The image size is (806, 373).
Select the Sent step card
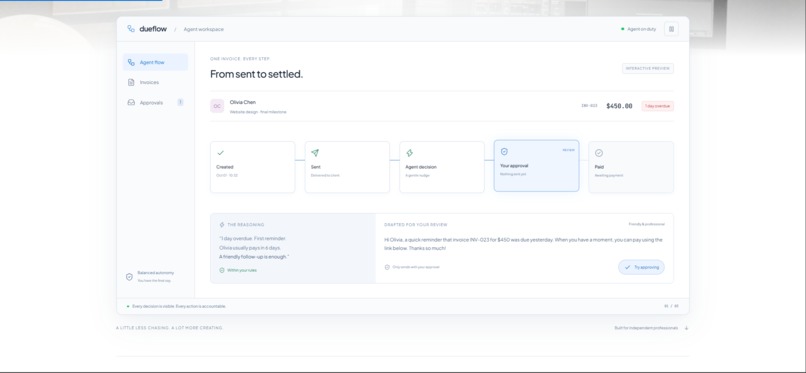(347, 167)
